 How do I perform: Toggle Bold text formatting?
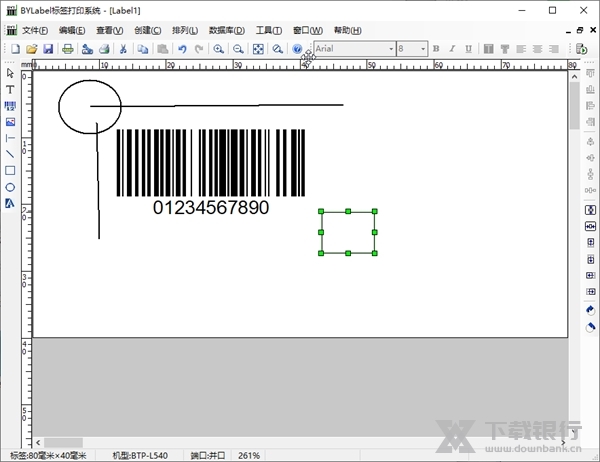(437, 48)
